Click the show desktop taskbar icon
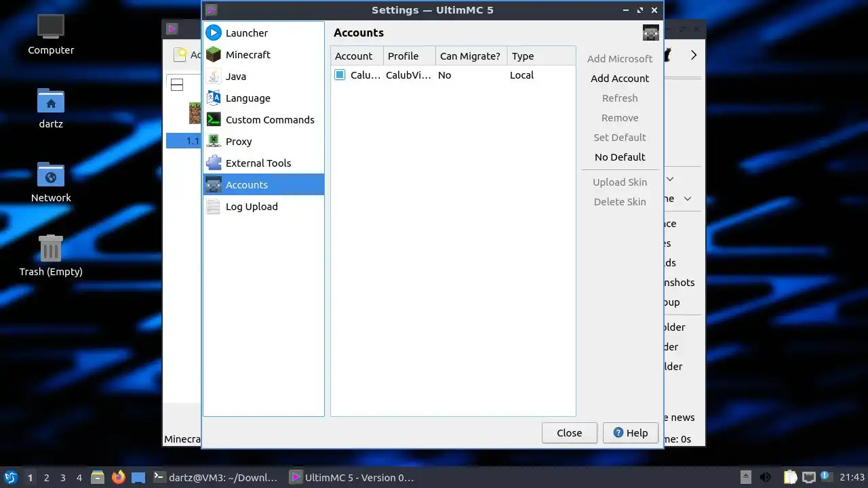The height and width of the screenshot is (488, 868). (138, 477)
